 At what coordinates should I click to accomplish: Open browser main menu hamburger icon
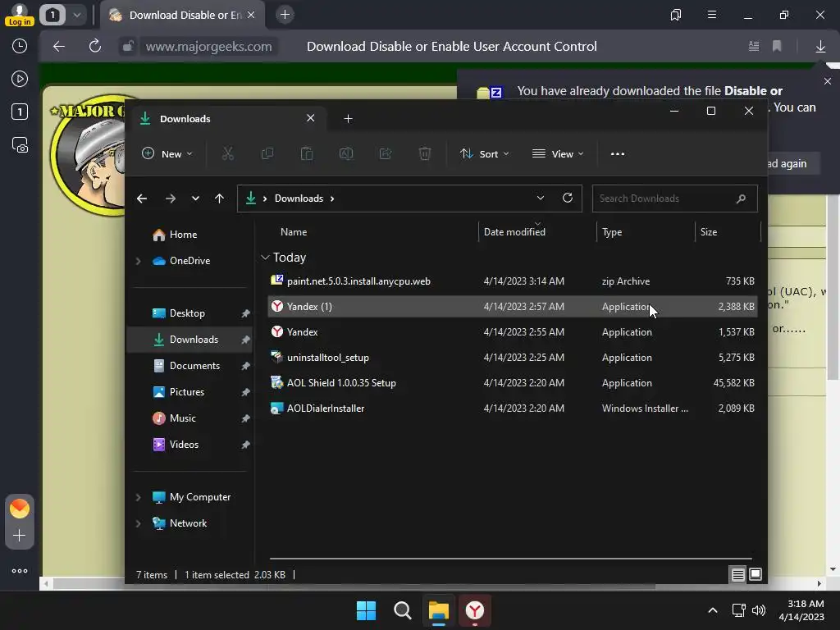click(712, 15)
